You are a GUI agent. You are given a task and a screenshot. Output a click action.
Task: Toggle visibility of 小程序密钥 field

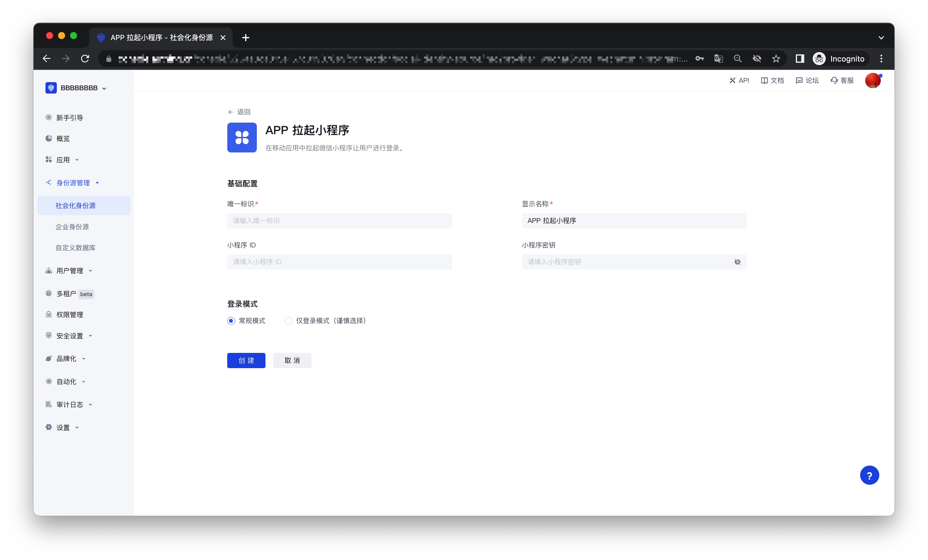737,262
